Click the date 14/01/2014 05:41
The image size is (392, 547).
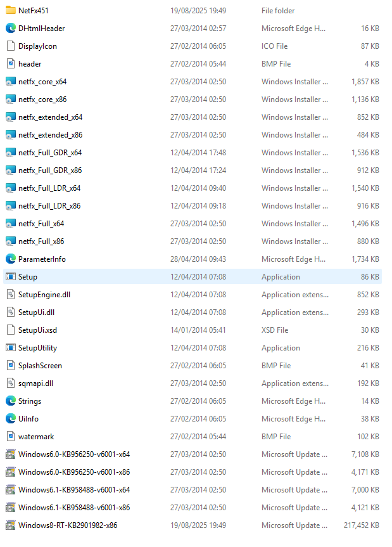(x=198, y=330)
